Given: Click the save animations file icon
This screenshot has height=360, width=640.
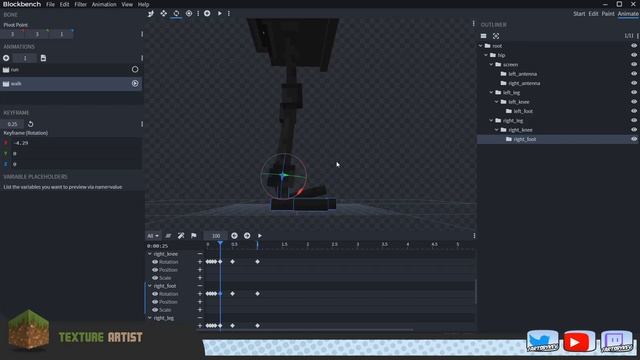Looking at the screenshot, I should [43, 58].
